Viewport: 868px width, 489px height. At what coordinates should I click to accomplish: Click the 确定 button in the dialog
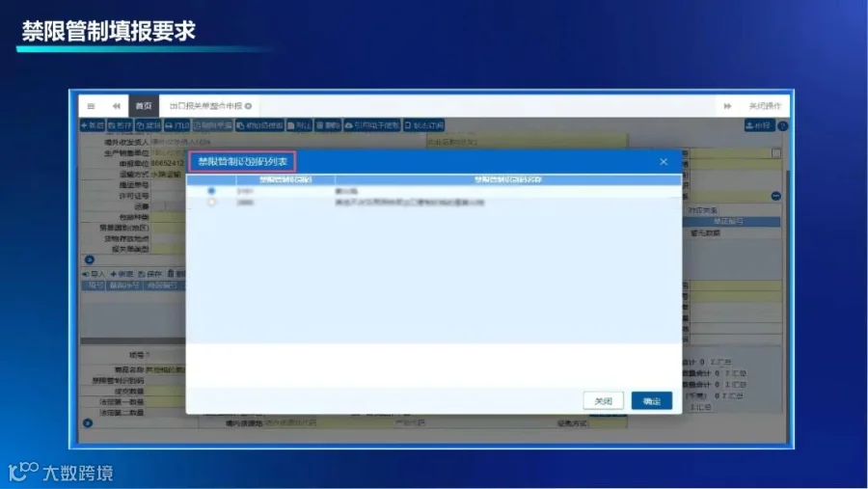pos(652,401)
